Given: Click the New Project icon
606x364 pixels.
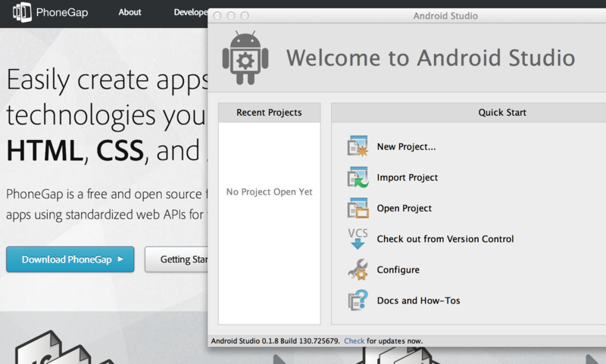Looking at the screenshot, I should tap(358, 146).
